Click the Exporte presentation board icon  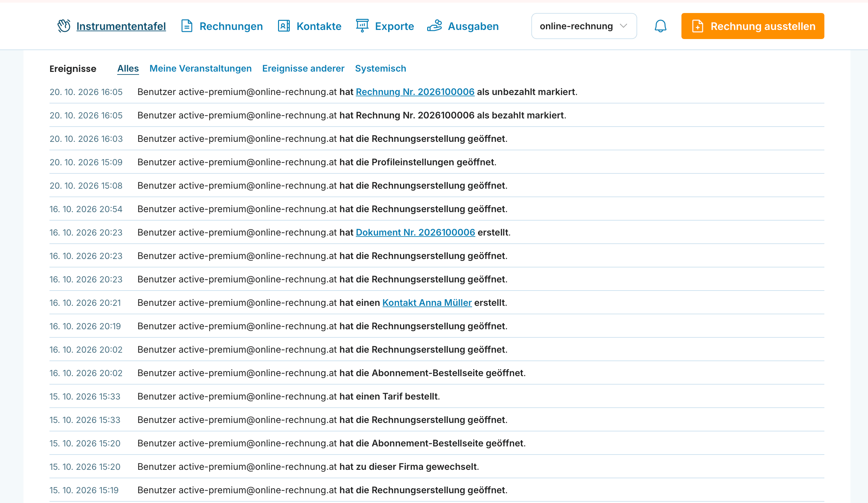[x=362, y=26]
